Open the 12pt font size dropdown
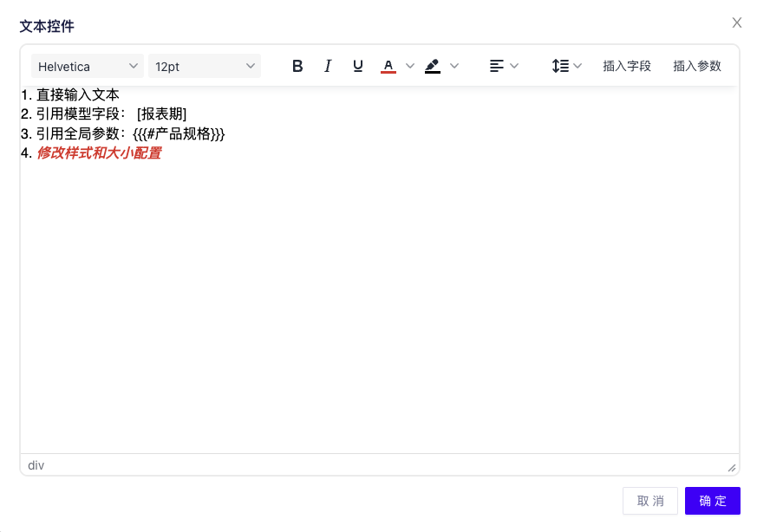This screenshot has width=757, height=532. (205, 66)
